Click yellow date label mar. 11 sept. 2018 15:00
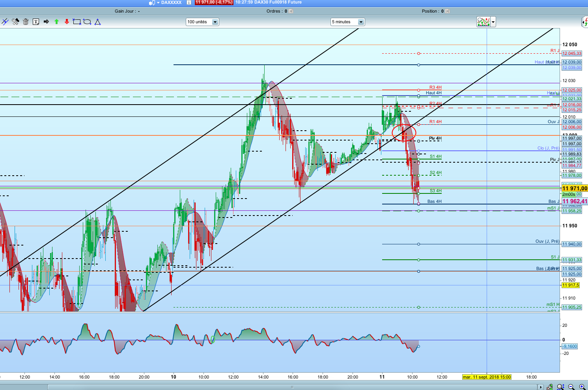This screenshot has width=588, height=390. (x=487, y=377)
